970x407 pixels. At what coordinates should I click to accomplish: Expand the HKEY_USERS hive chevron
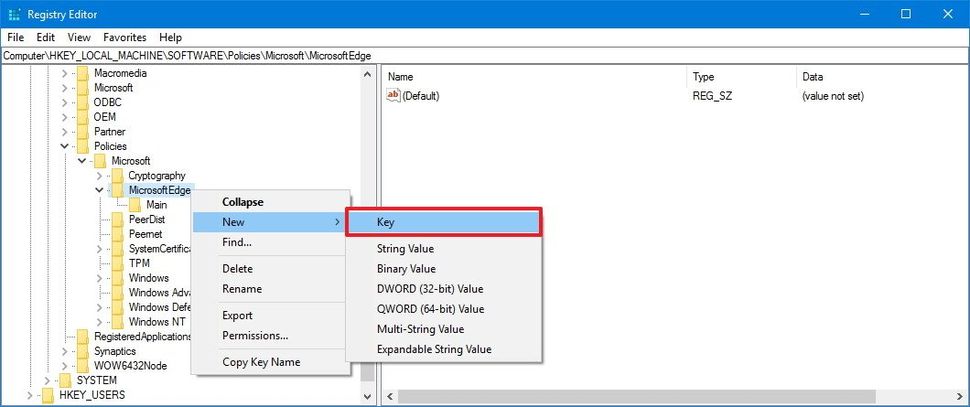pos(30,395)
